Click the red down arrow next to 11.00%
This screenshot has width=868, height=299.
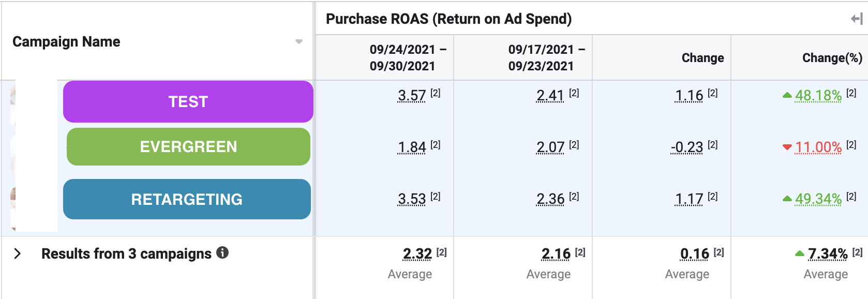click(x=787, y=147)
